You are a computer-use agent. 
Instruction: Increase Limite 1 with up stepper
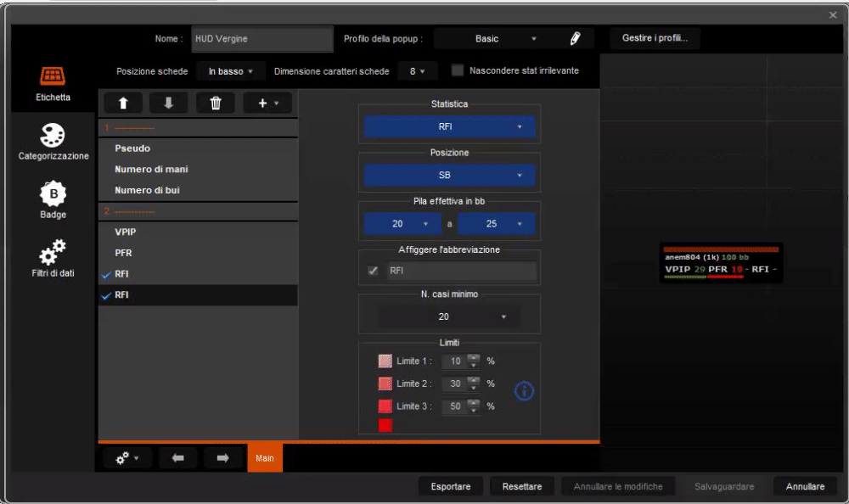coord(474,358)
